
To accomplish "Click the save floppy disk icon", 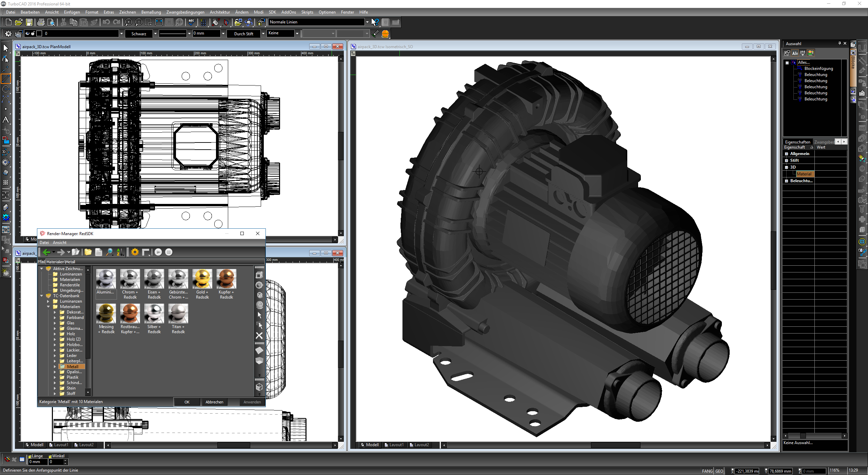I will tap(29, 22).
